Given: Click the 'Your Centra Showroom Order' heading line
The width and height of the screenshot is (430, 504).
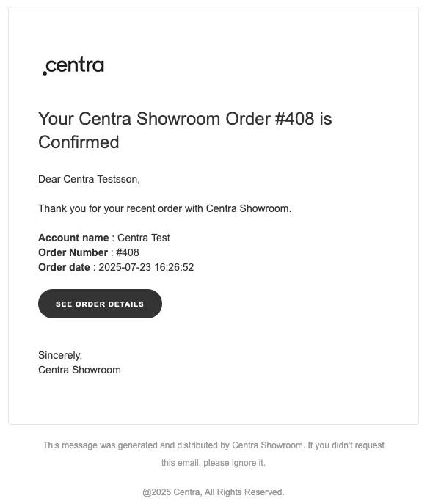Looking at the screenshot, I should pyautogui.click(x=185, y=119).
